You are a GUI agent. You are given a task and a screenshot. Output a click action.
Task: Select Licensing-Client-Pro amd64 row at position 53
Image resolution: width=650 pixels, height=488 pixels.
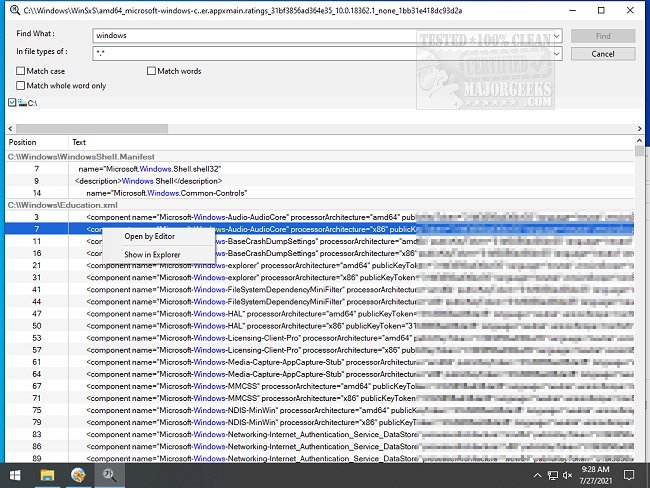pos(320,337)
